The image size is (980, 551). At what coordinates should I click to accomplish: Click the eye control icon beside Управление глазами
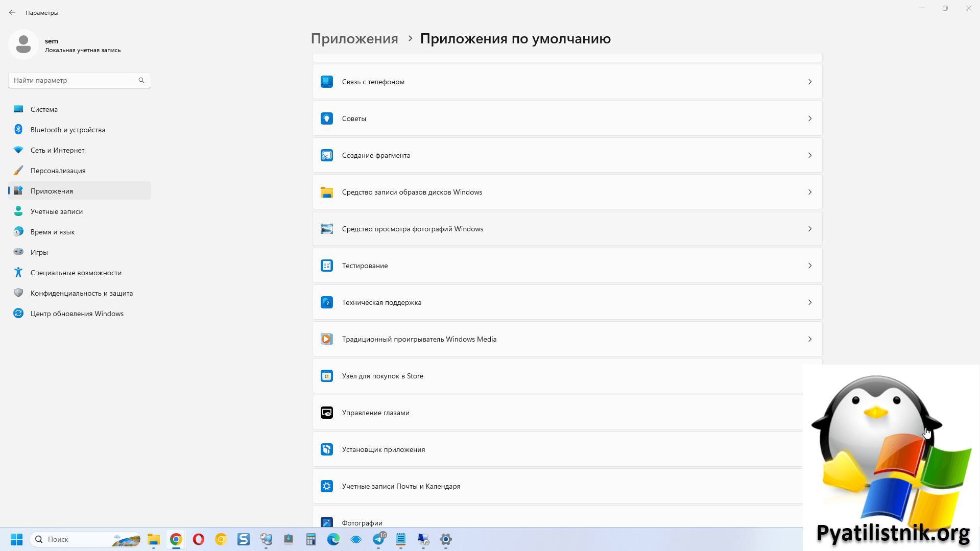(x=327, y=413)
